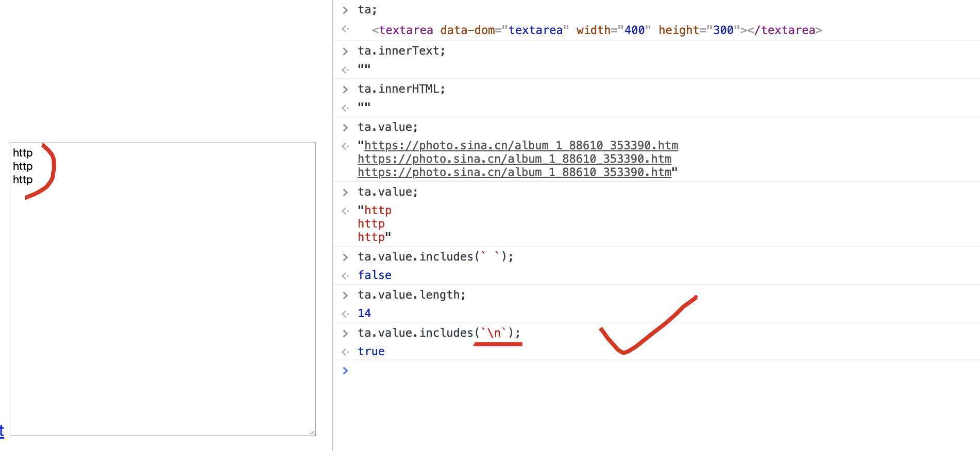The image size is (980, 451).
Task: Open first photo.sina.cn link in ta.value output
Action: [521, 146]
